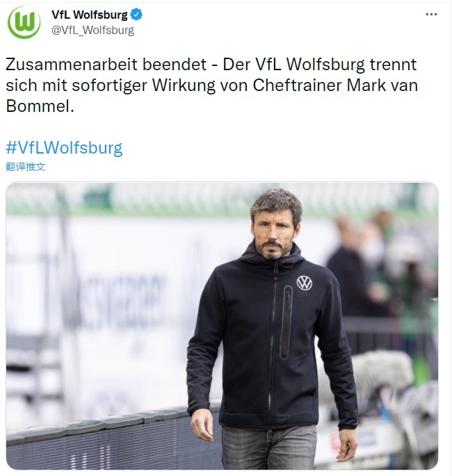Click the VW logo on the black jacket
Image resolution: width=452 pixels, height=476 pixels.
(x=305, y=283)
